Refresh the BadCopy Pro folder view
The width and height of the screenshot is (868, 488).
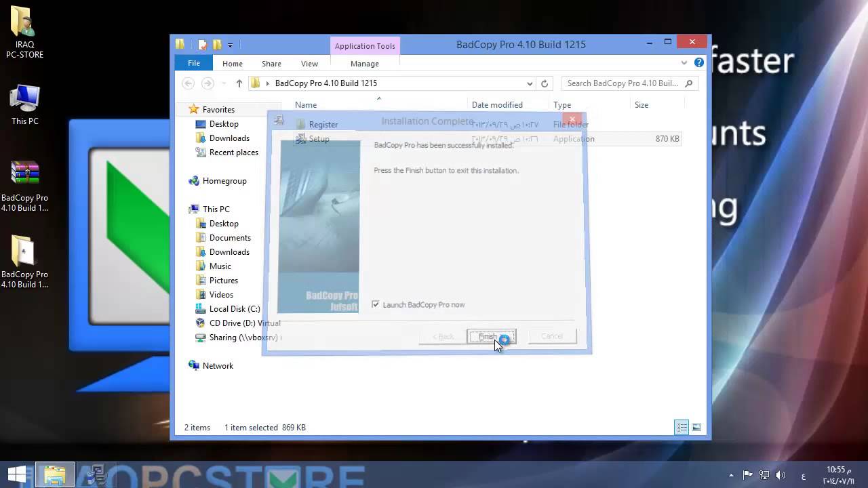[x=544, y=83]
